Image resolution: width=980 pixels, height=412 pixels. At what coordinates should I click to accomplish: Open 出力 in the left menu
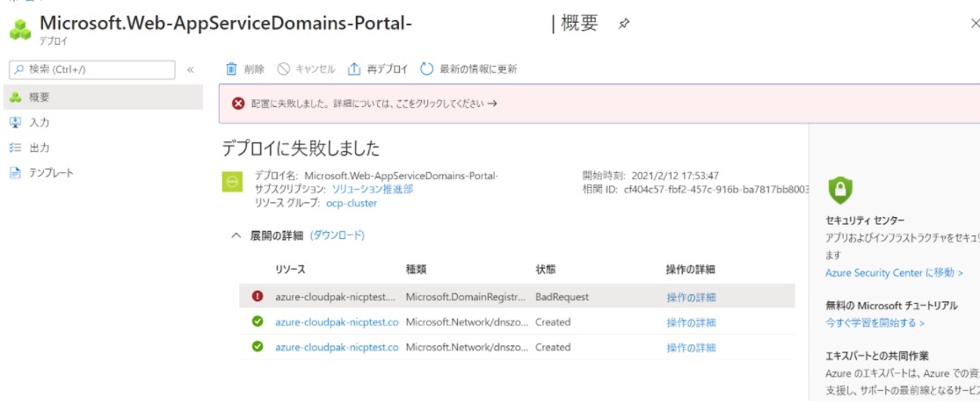tap(40, 148)
